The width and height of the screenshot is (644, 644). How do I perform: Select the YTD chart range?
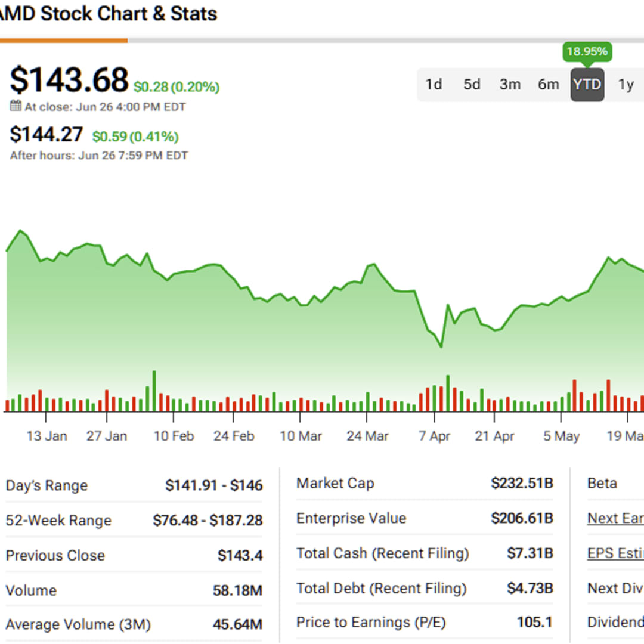[587, 85]
